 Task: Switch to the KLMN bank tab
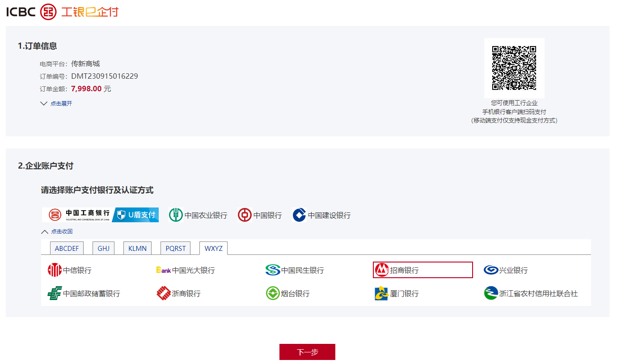137,248
